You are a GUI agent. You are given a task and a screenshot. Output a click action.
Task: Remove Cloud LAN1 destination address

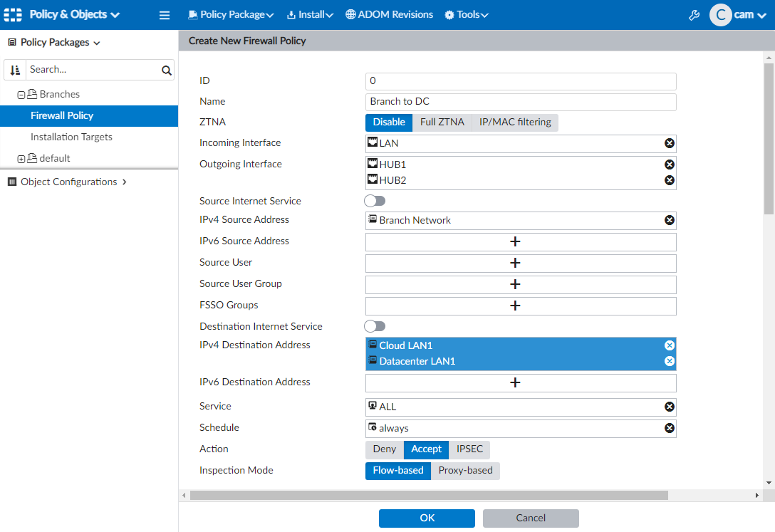669,345
